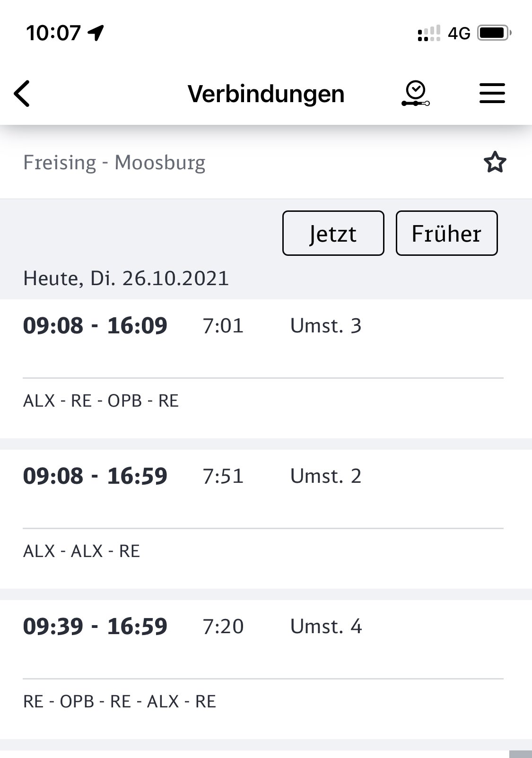
Task: Select the ALX - ALX - RE route line
Action: coord(81,551)
